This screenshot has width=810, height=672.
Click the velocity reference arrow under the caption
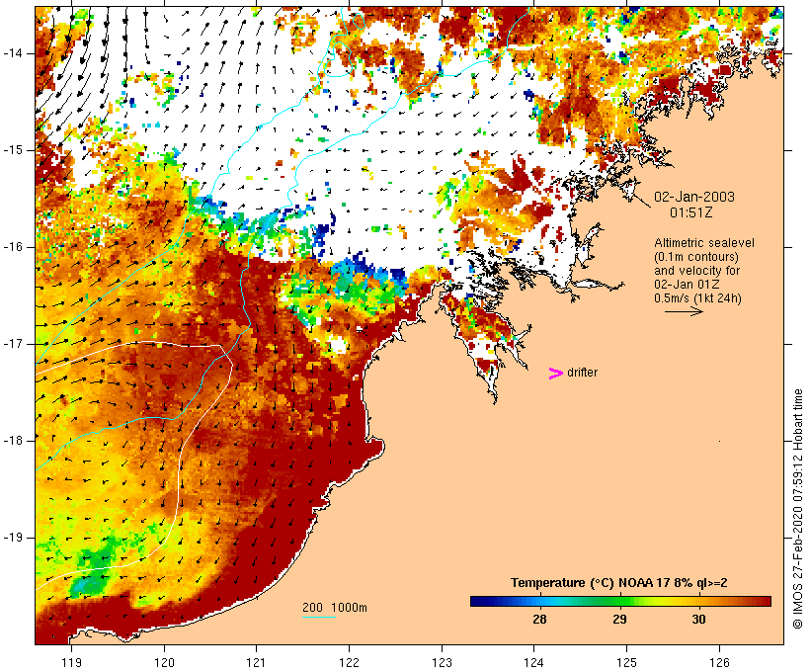point(684,311)
